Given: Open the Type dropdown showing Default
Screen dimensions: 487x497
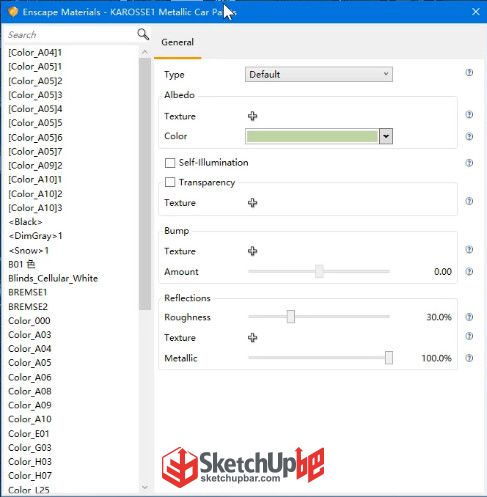Looking at the screenshot, I should (x=319, y=74).
